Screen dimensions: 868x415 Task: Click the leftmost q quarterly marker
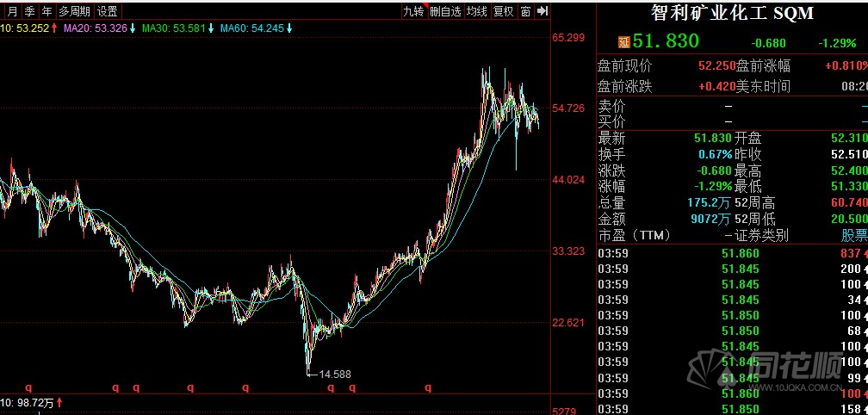(28, 387)
